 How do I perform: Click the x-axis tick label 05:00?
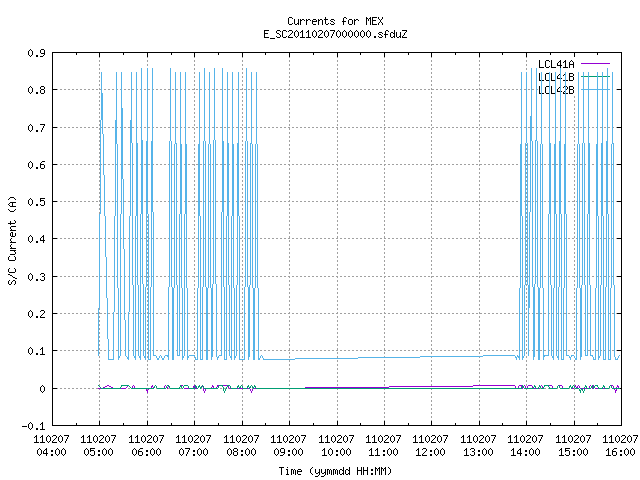pos(98,452)
